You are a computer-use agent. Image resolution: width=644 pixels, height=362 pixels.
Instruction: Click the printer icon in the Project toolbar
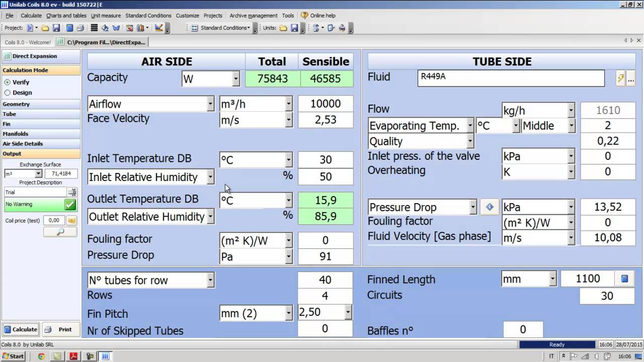point(80,28)
